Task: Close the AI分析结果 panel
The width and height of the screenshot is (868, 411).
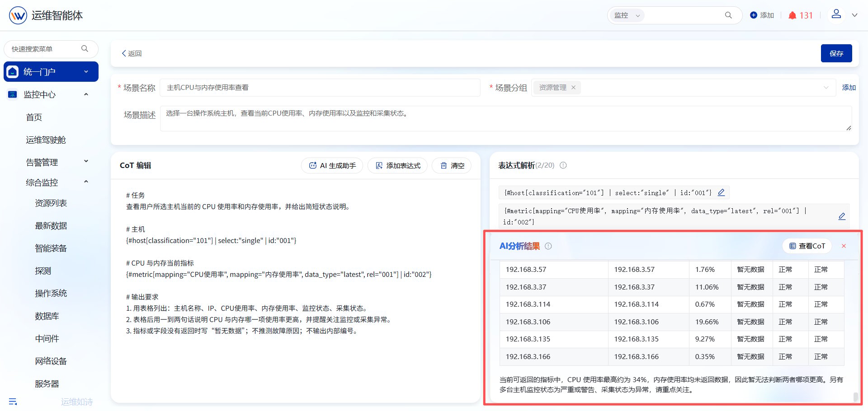Action: pos(844,246)
